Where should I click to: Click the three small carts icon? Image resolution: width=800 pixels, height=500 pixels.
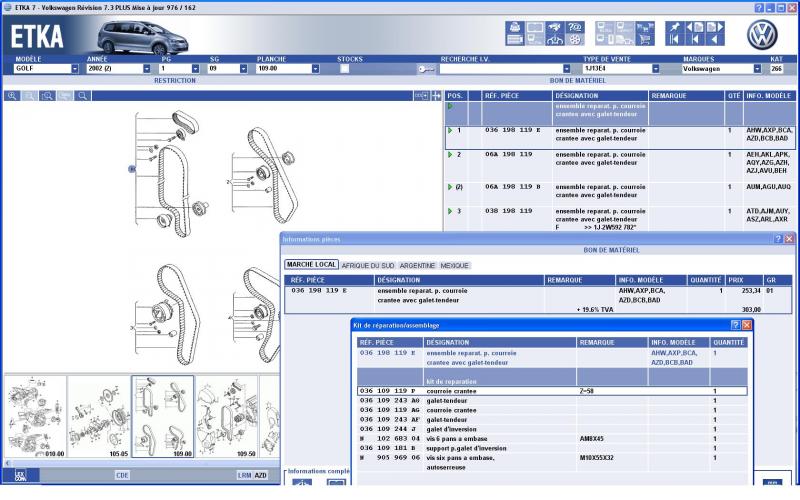tap(644, 28)
